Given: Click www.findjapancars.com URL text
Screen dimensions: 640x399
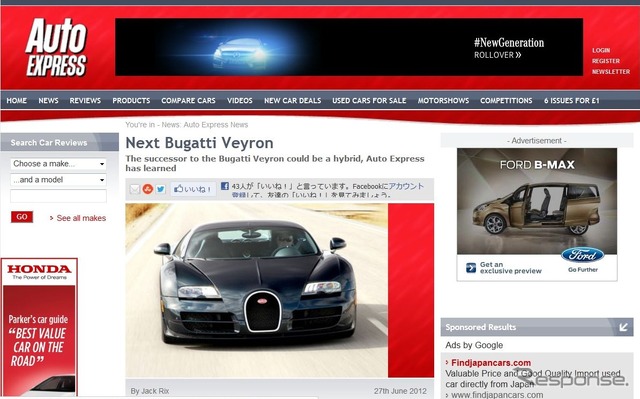Looking at the screenshot, I should pos(497,395).
